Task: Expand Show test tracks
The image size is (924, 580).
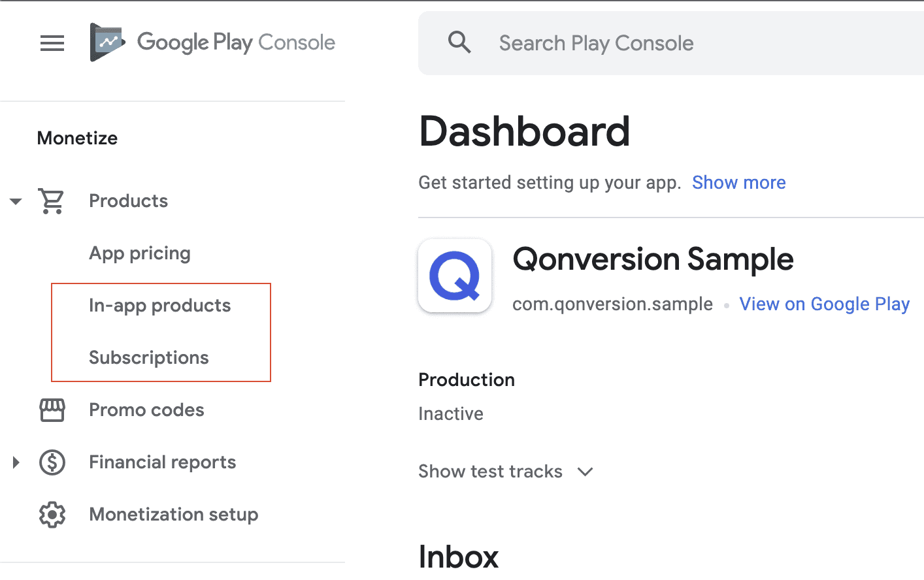Action: 506,471
